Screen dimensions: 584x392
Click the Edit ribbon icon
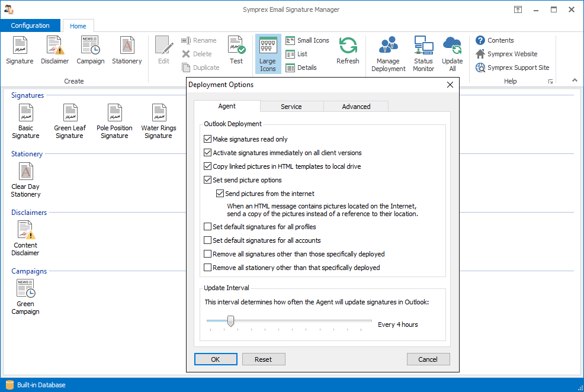coord(164,50)
